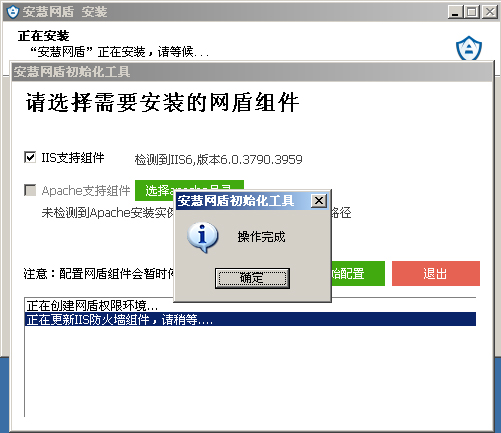
Task: Close the 操作完成 message dialog
Action: click(319, 201)
